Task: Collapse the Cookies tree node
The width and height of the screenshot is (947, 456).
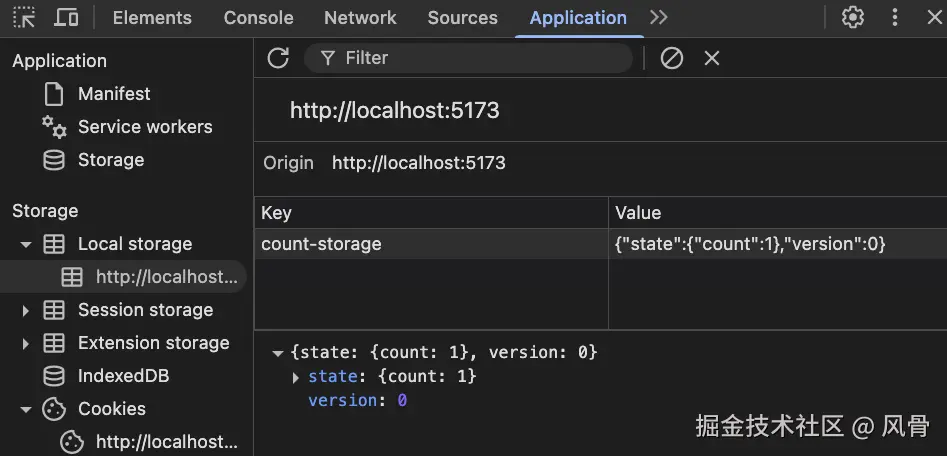Action: click(26, 409)
